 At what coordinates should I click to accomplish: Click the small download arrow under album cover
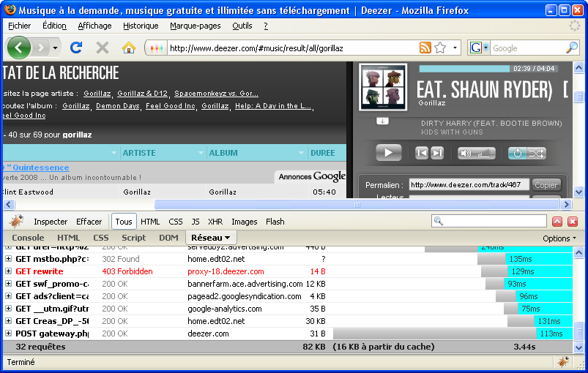tap(382, 121)
